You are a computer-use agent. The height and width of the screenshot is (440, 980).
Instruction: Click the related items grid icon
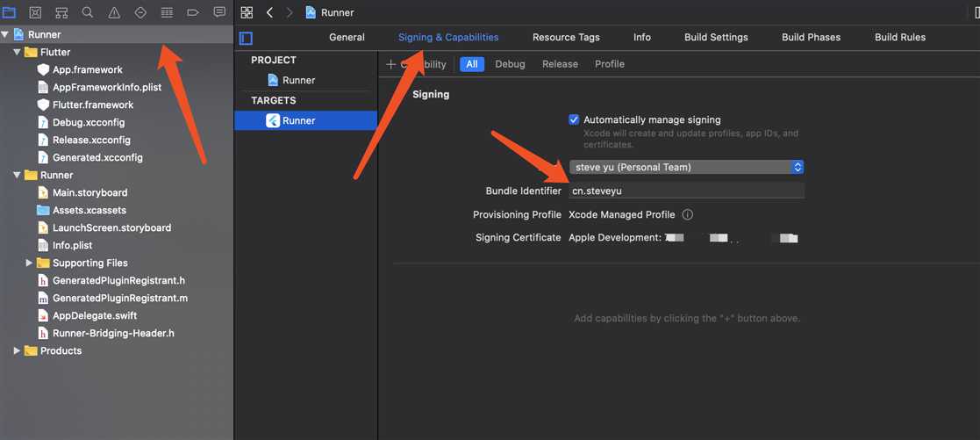(x=247, y=12)
